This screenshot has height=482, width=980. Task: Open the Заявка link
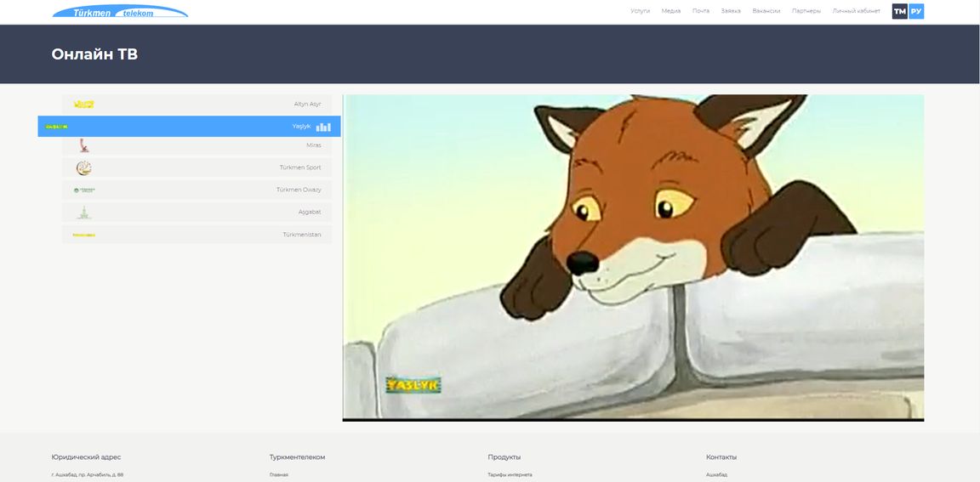coord(731,11)
